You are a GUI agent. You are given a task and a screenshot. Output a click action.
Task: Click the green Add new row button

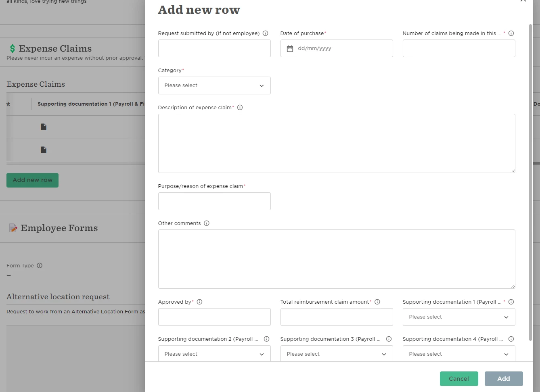point(33,180)
